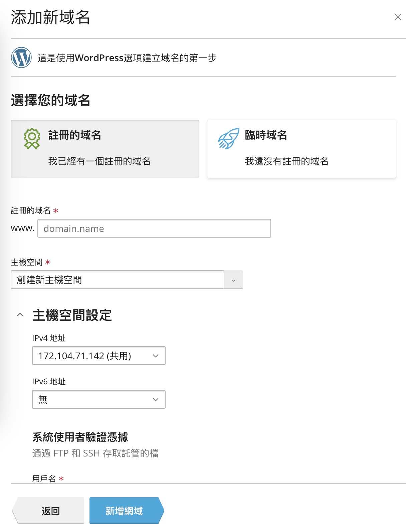Open the 主機空間 dropdown arrow
Image resolution: width=412 pixels, height=532 pixels.
click(233, 280)
